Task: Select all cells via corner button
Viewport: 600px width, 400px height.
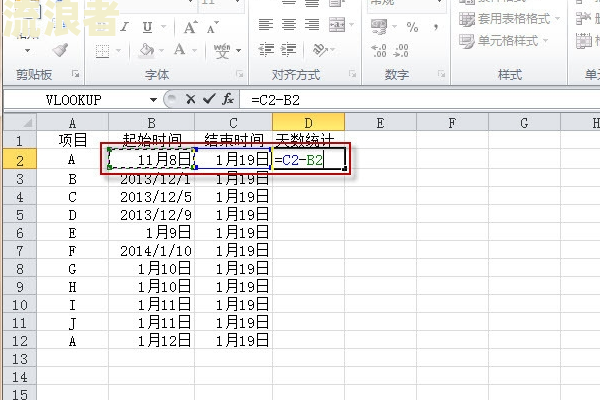Action: point(20,122)
